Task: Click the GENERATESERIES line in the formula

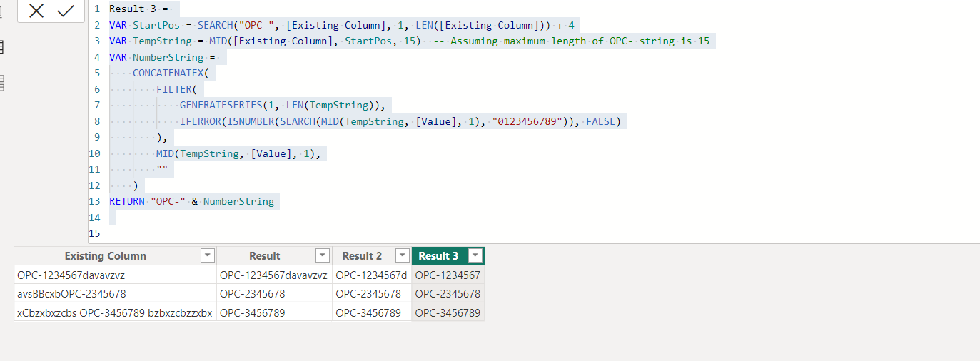Action: 282,105
